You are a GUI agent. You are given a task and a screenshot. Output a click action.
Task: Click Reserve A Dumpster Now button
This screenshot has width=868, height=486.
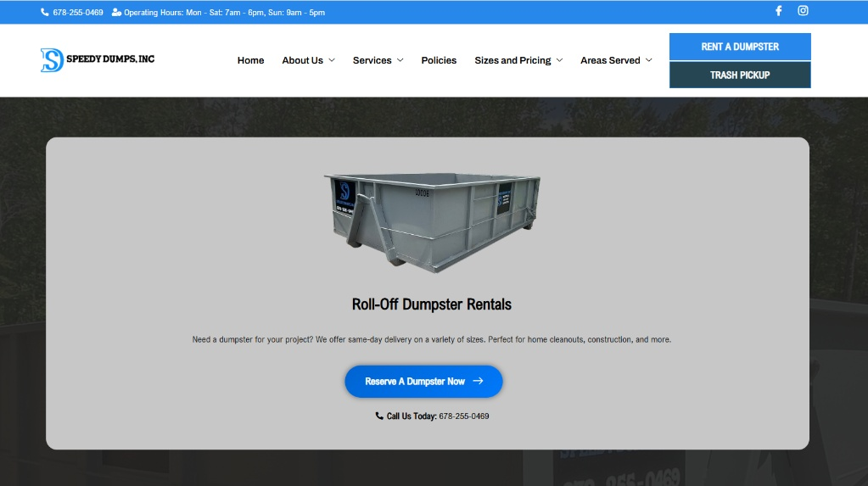point(423,381)
